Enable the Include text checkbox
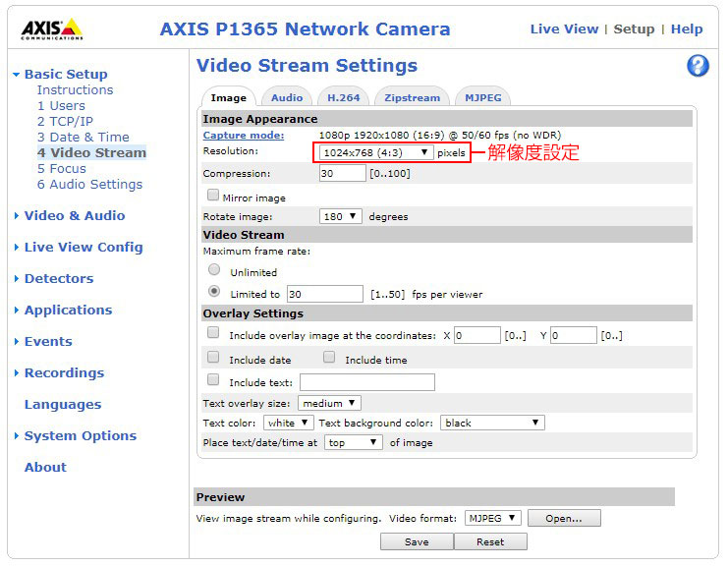728x567 pixels. [213, 379]
